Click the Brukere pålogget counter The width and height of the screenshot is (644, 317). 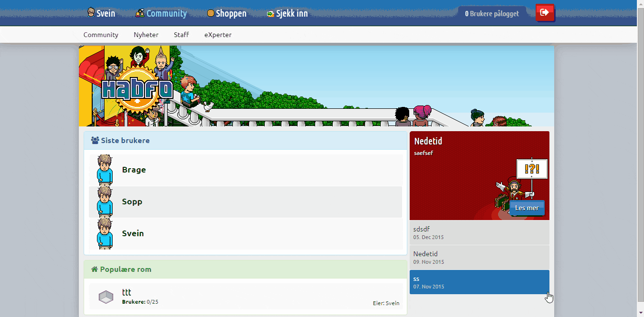[x=492, y=14]
